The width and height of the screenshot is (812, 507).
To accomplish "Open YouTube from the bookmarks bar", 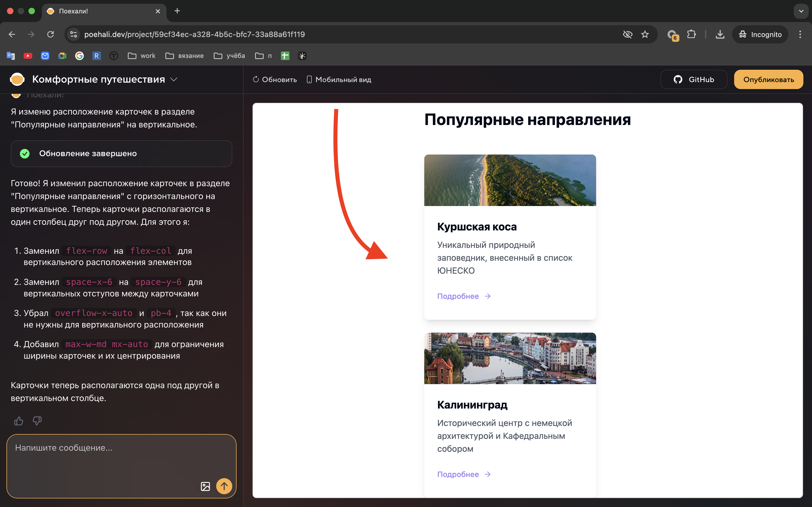I will point(28,56).
